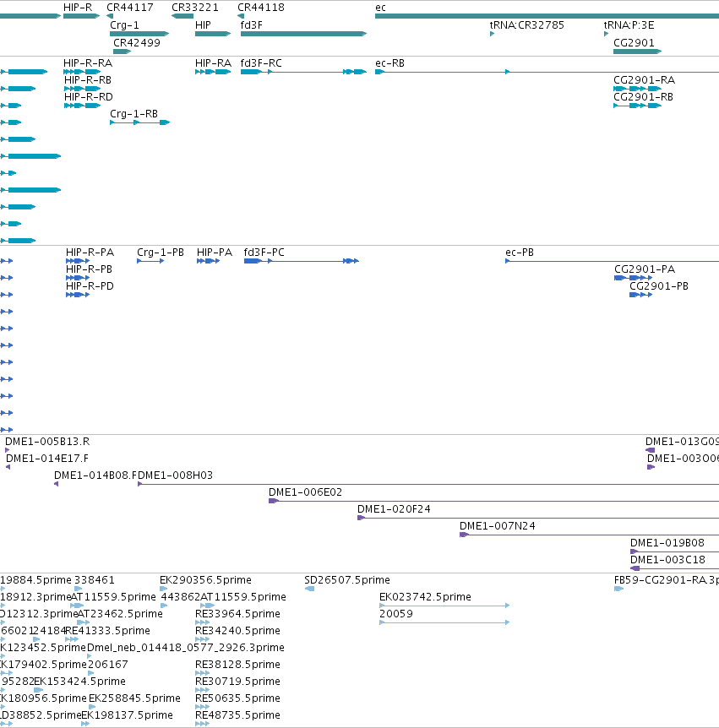Click the DME1-014E17.F feature label

pos(47,459)
